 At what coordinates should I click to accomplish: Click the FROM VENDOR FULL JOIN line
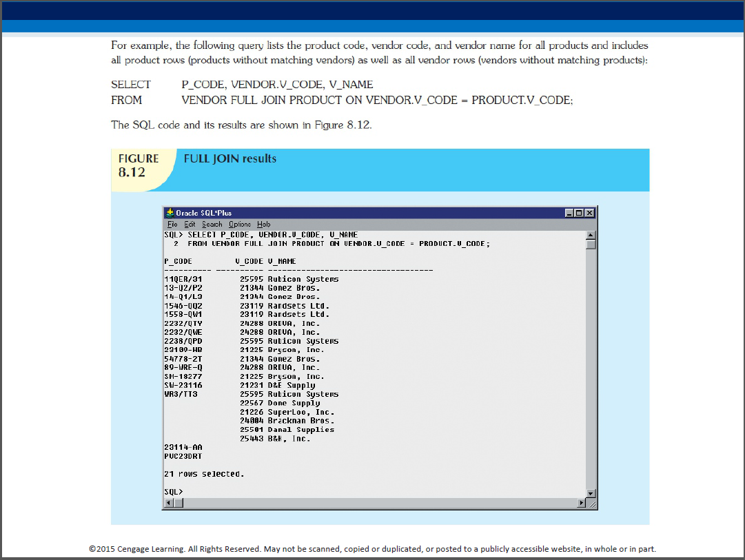(x=331, y=244)
